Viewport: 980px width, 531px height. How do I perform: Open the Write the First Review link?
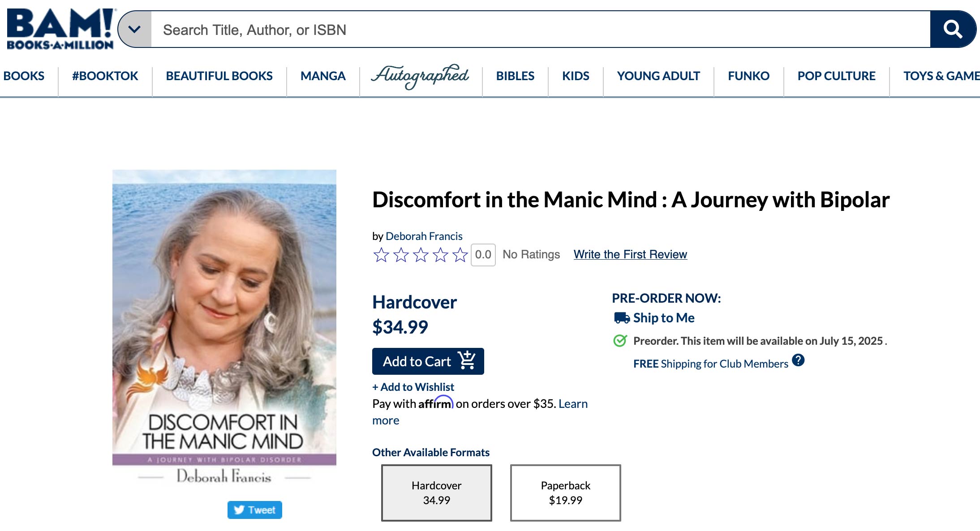pyautogui.click(x=630, y=254)
